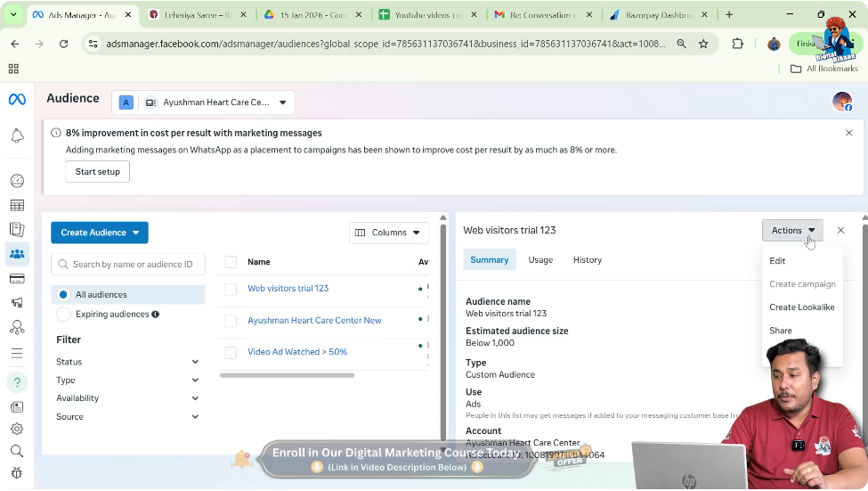868x491 pixels.
Task: Toggle select-all checkbox in Name header
Action: [x=231, y=262]
